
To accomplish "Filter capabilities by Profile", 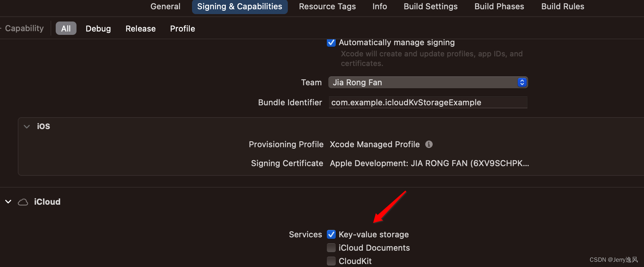I will coord(182,29).
